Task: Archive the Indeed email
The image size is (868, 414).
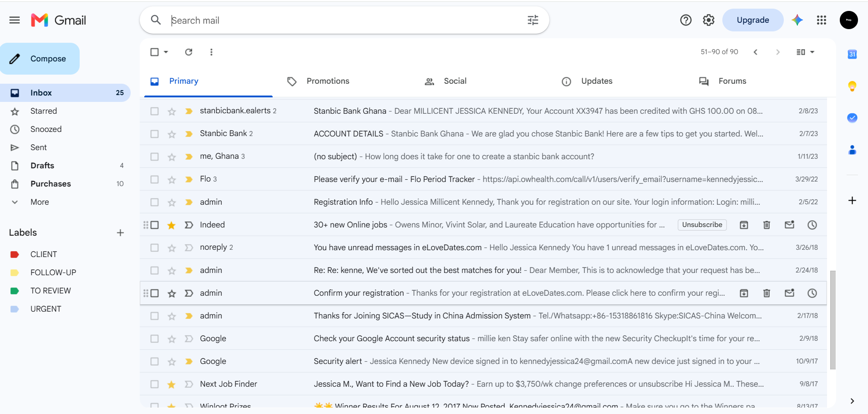Action: point(744,225)
